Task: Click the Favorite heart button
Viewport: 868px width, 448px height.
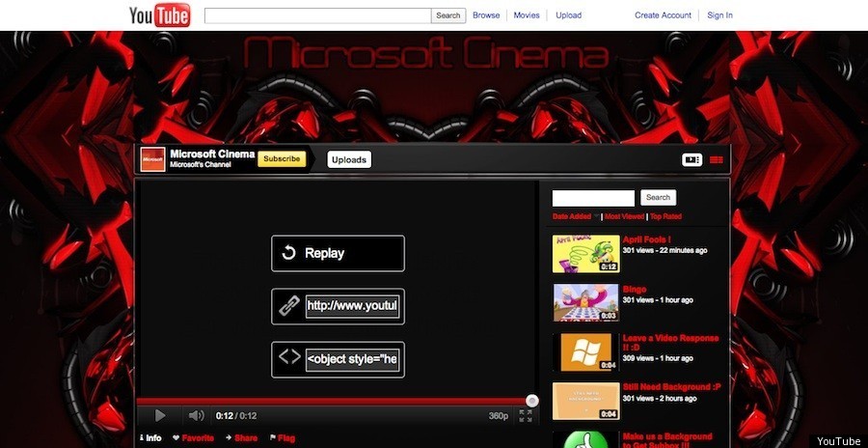Action: point(193,438)
